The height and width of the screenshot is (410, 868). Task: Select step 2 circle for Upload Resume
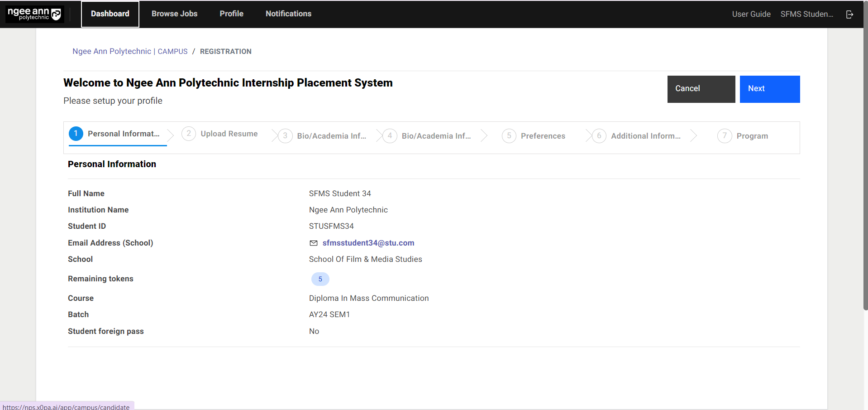[189, 134]
